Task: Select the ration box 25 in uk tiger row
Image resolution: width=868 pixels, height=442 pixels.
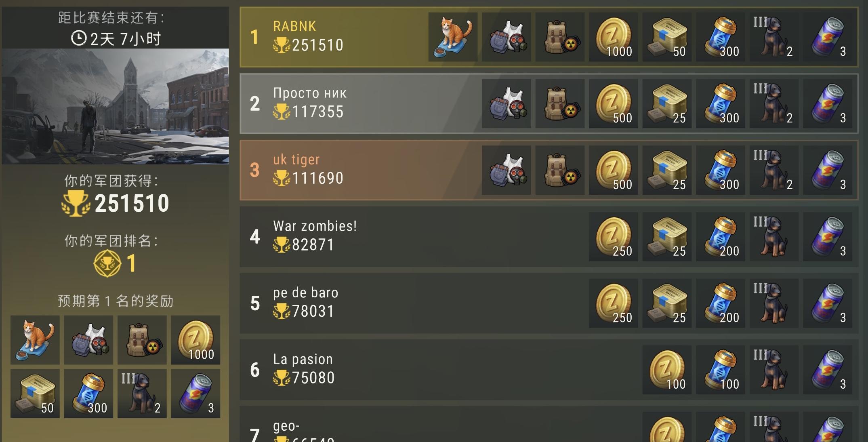Action: (667, 170)
